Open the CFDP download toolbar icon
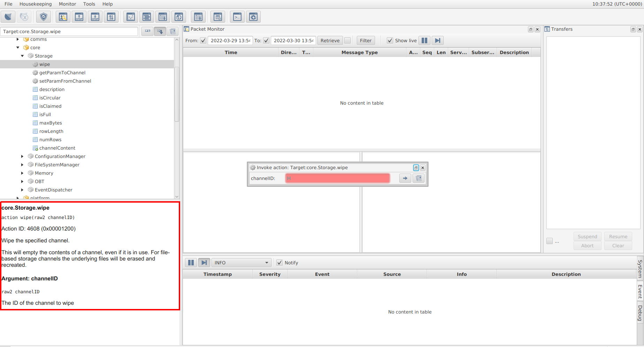Screen dimensions: 644x347 pyautogui.click(x=95, y=17)
